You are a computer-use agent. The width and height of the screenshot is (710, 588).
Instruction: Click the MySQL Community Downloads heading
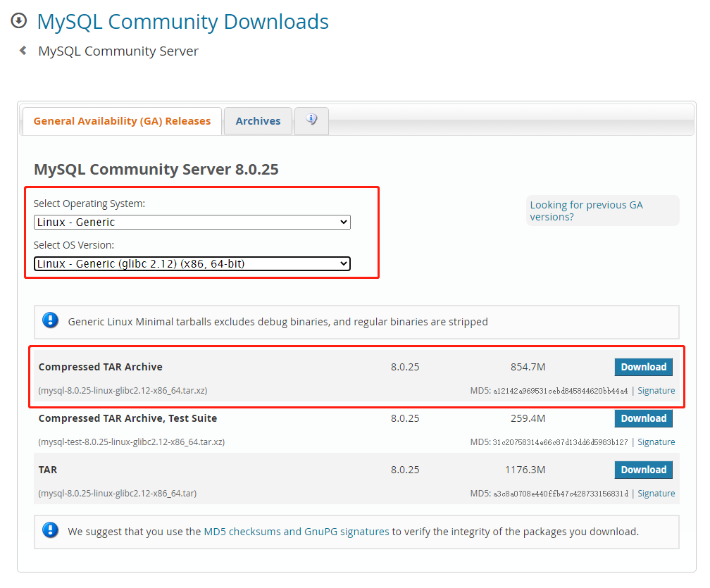point(182,21)
